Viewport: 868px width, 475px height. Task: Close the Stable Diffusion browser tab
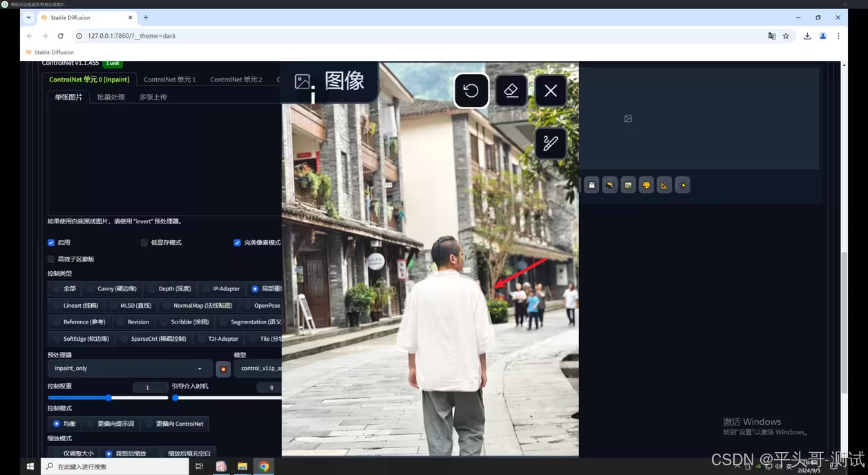(130, 17)
